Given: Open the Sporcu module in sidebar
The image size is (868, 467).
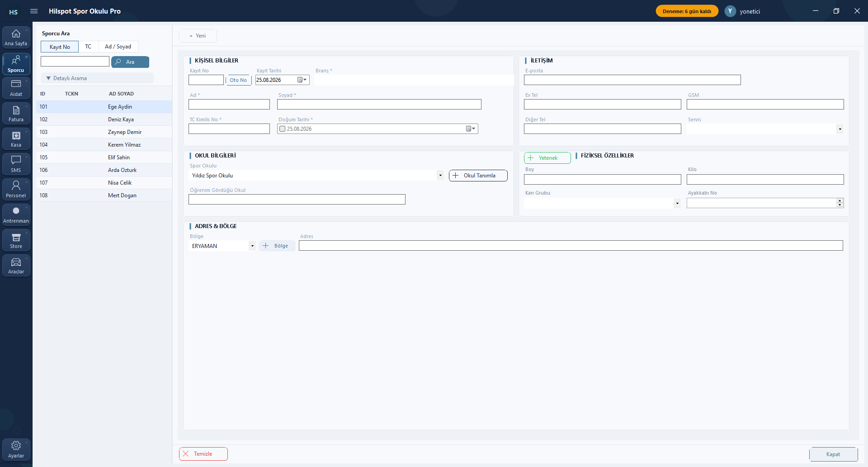Looking at the screenshot, I should [x=16, y=64].
